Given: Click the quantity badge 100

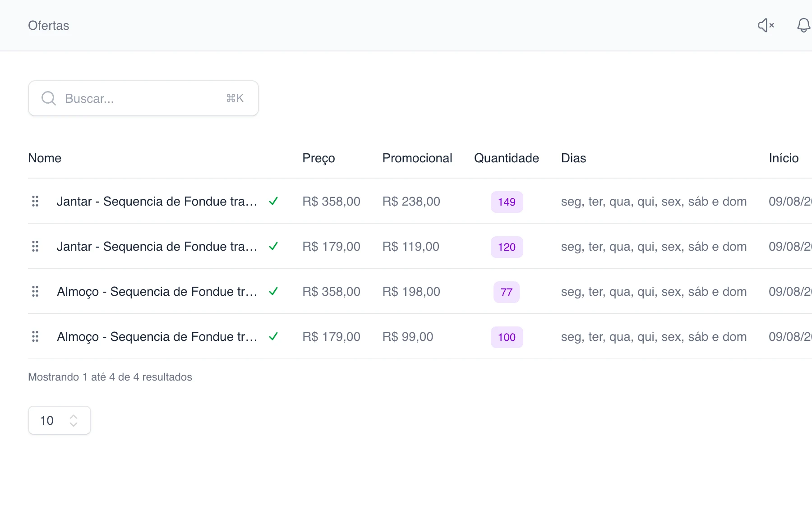Looking at the screenshot, I should point(507,337).
